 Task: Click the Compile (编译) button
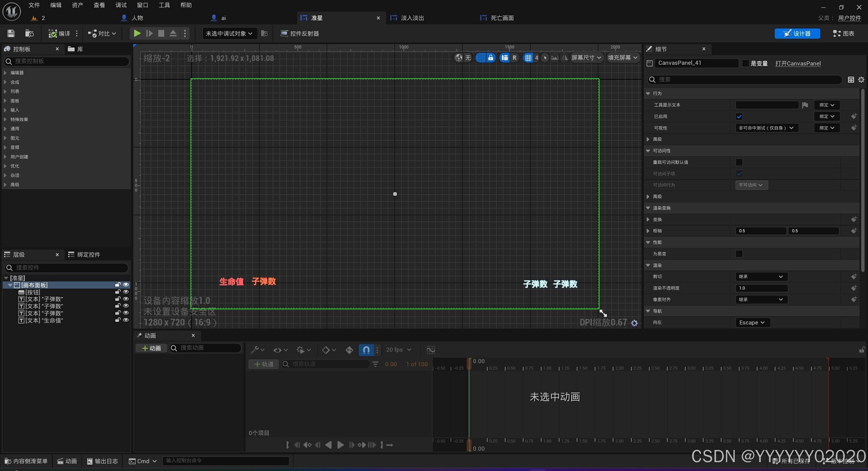coord(60,33)
